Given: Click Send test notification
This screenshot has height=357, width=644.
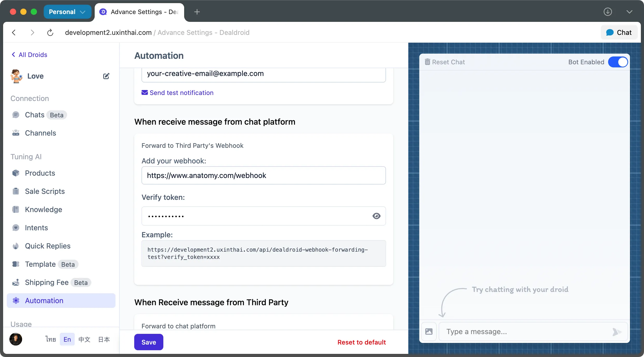Looking at the screenshot, I should [181, 93].
